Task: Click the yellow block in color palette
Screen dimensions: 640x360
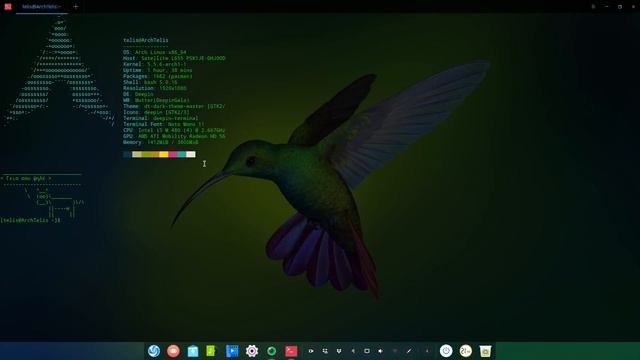Action: click(x=164, y=154)
